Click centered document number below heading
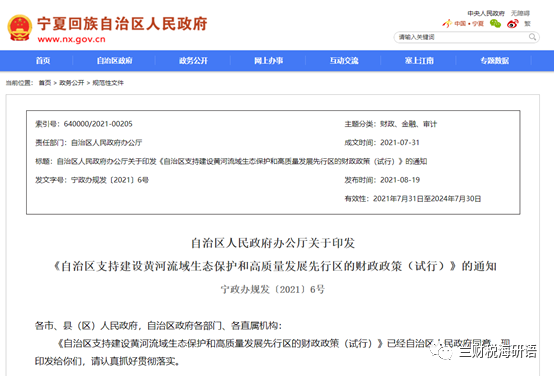This screenshot has width=554, height=376. coord(273,289)
